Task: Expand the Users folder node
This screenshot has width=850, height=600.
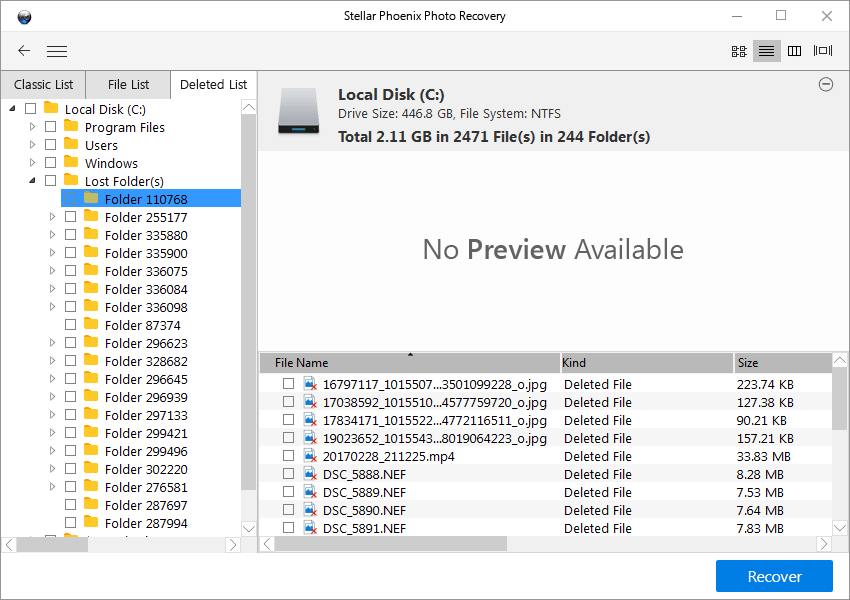Action: pyautogui.click(x=33, y=145)
